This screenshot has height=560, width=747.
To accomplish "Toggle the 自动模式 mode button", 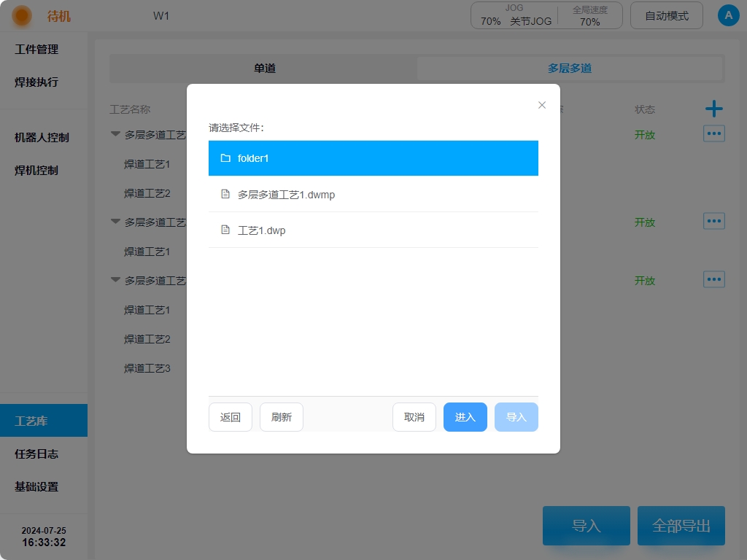I will (x=666, y=15).
